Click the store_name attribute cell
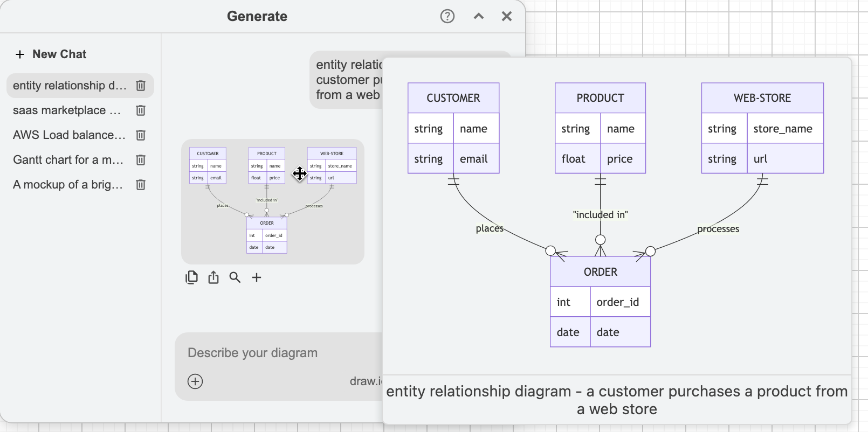Image resolution: width=868 pixels, height=432 pixels. point(786,129)
